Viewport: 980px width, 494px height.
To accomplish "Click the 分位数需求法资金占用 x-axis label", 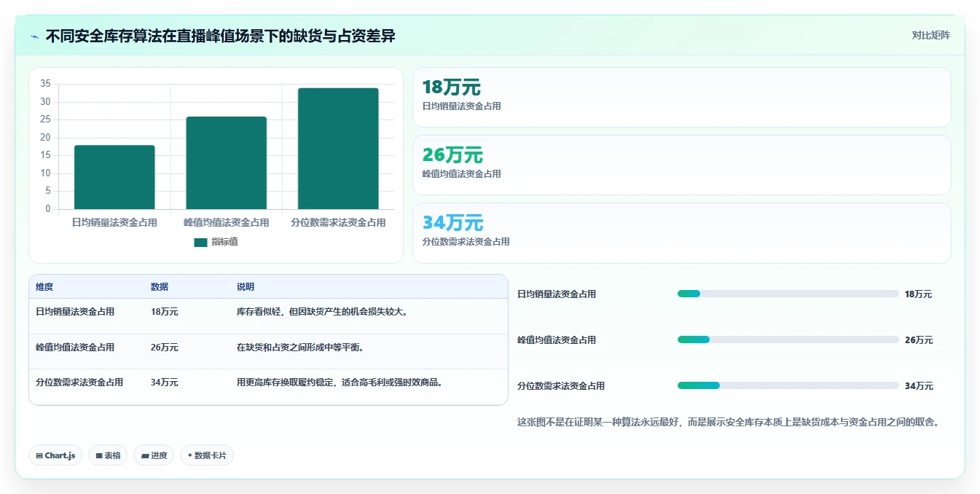I will pos(338,222).
